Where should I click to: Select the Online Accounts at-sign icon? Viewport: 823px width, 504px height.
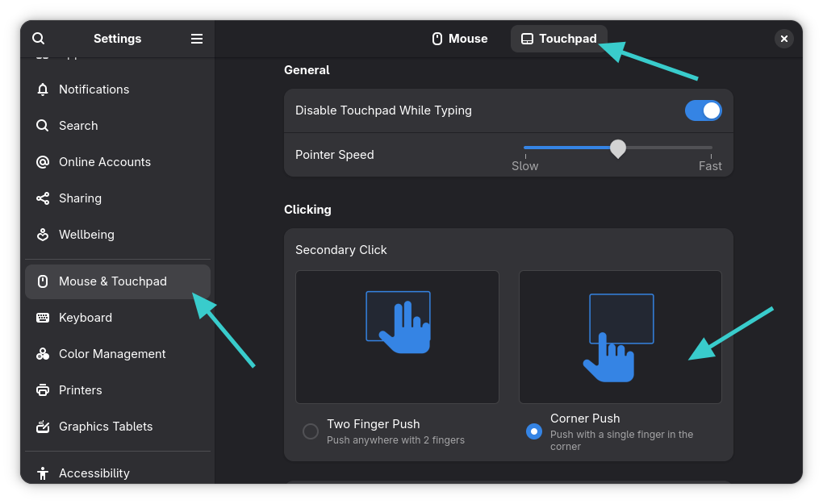pos(43,162)
